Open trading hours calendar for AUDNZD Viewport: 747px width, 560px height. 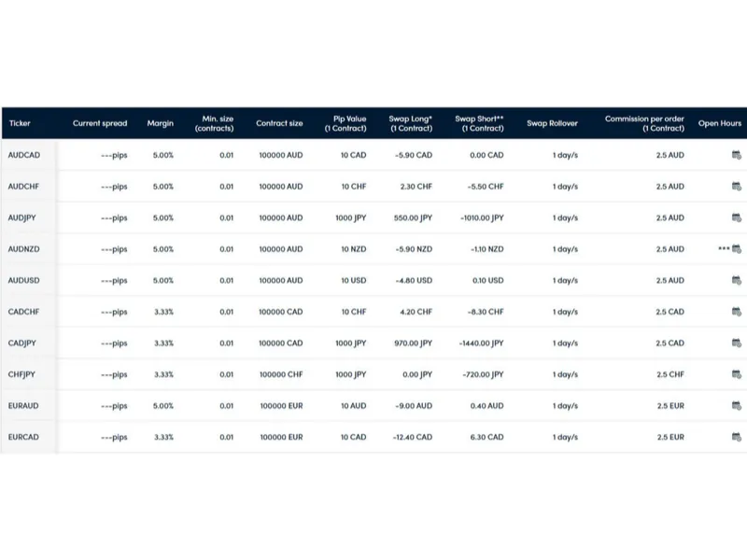tap(737, 249)
